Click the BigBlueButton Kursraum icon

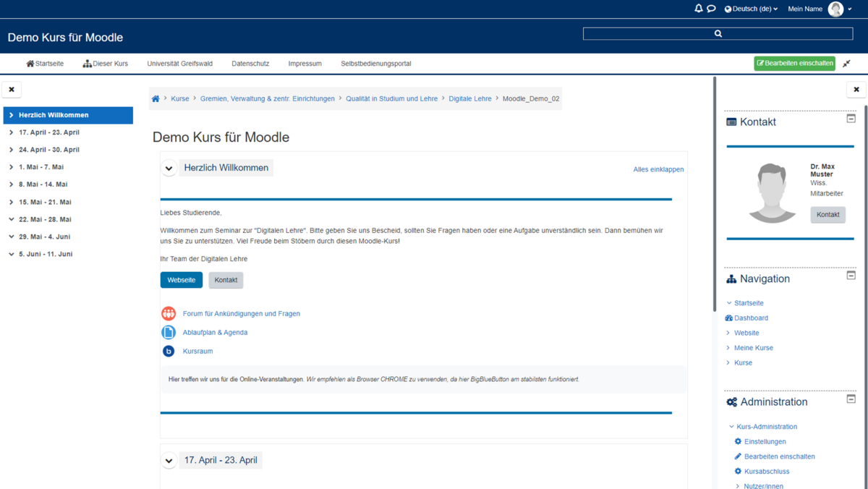coord(169,352)
